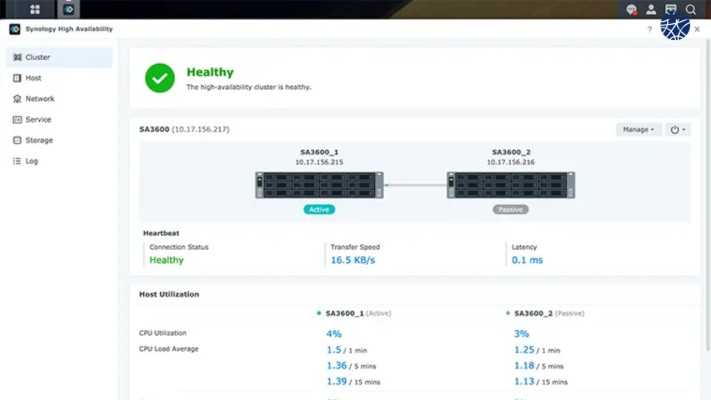This screenshot has height=400, width=711.
Task: Click the Host sidebar icon
Action: pyautogui.click(x=17, y=78)
